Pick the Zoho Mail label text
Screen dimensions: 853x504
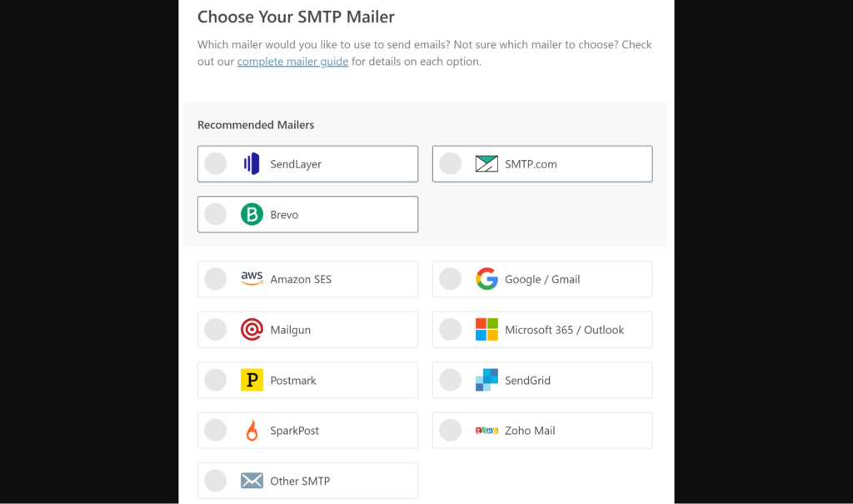[x=530, y=431]
